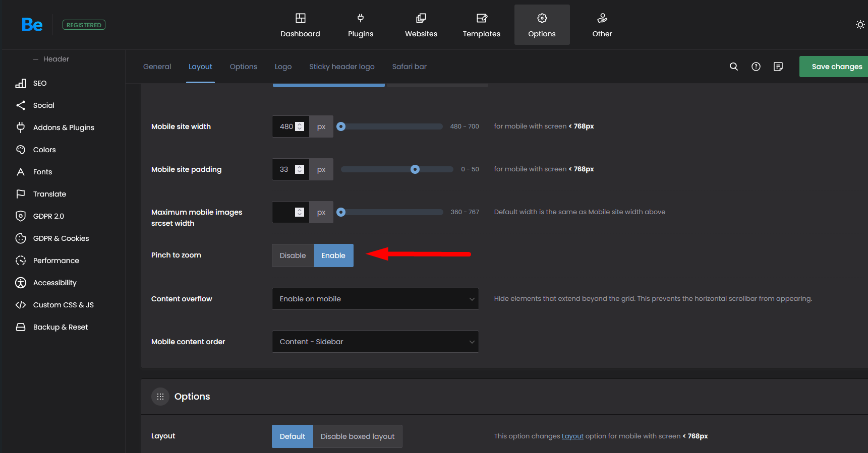The height and width of the screenshot is (453, 868).
Task: Click the Mobile site width number stepper
Action: [300, 126]
